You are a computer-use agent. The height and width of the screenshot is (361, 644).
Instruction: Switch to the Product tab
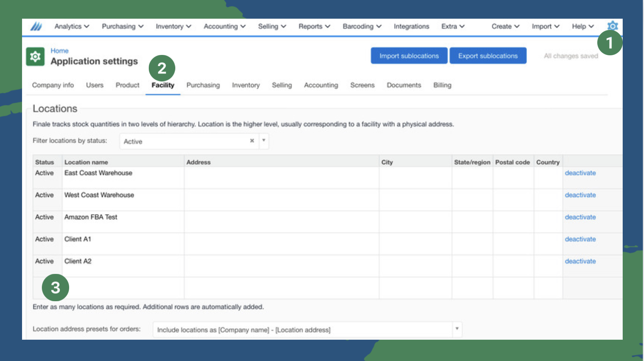[x=127, y=85]
